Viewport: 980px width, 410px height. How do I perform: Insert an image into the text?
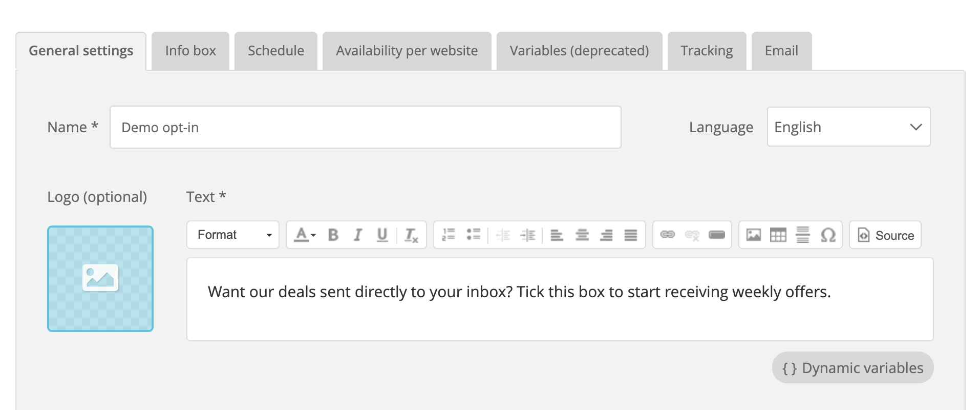754,235
